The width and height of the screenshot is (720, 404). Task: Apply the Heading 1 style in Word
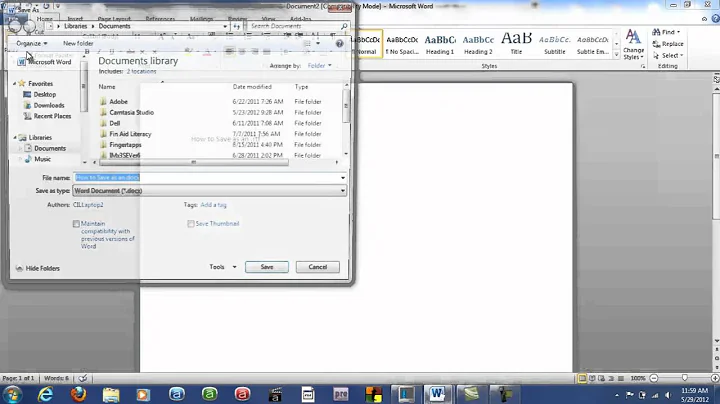pos(439,45)
